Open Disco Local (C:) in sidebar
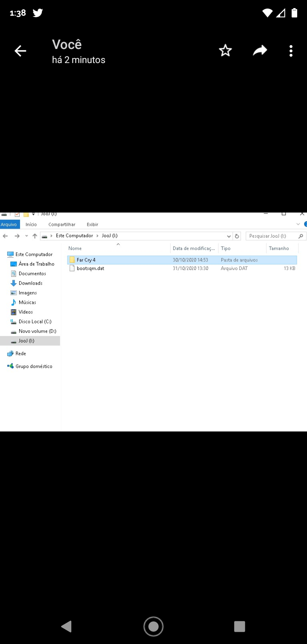 pos(31,322)
